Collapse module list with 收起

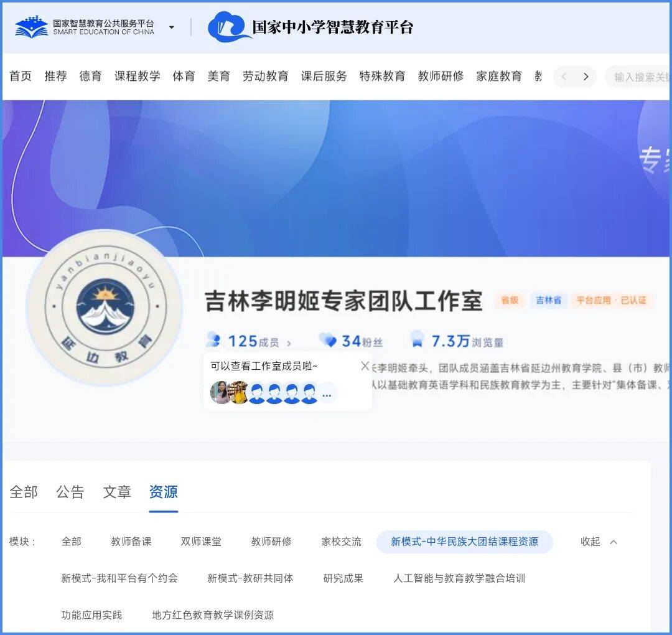599,542
